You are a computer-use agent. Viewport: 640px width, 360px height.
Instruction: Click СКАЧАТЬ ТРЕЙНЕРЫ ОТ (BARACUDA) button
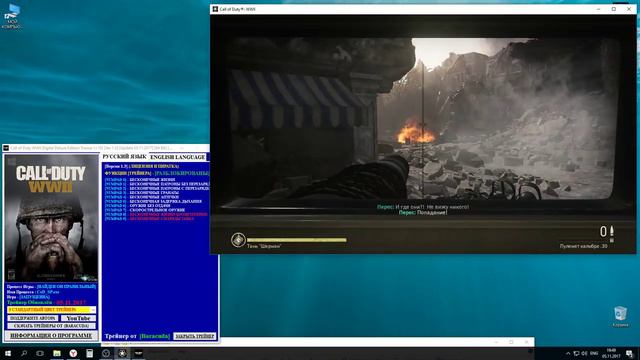pos(51,326)
